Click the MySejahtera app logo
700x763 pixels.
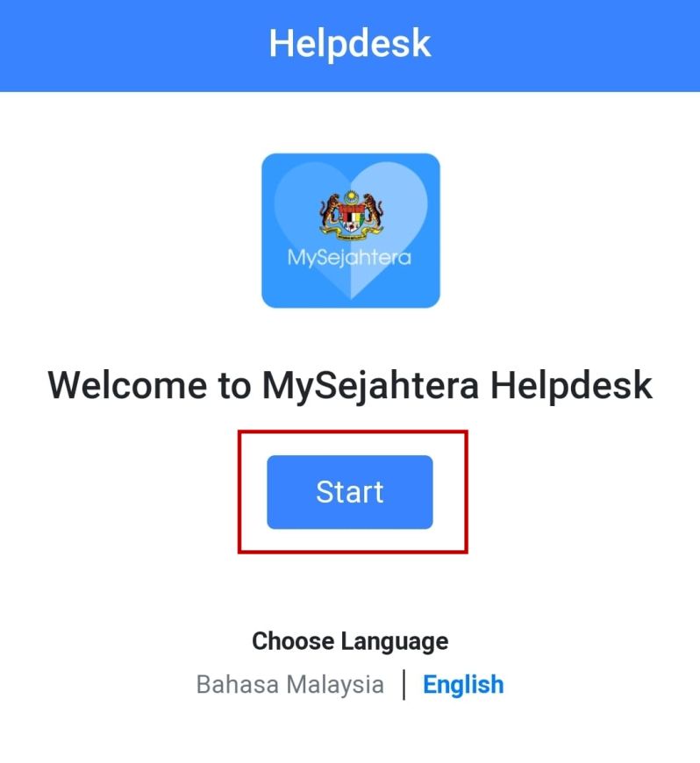[351, 230]
